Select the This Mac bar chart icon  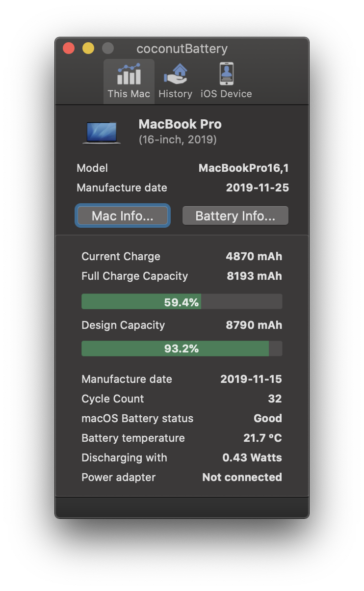pyautogui.click(x=129, y=75)
